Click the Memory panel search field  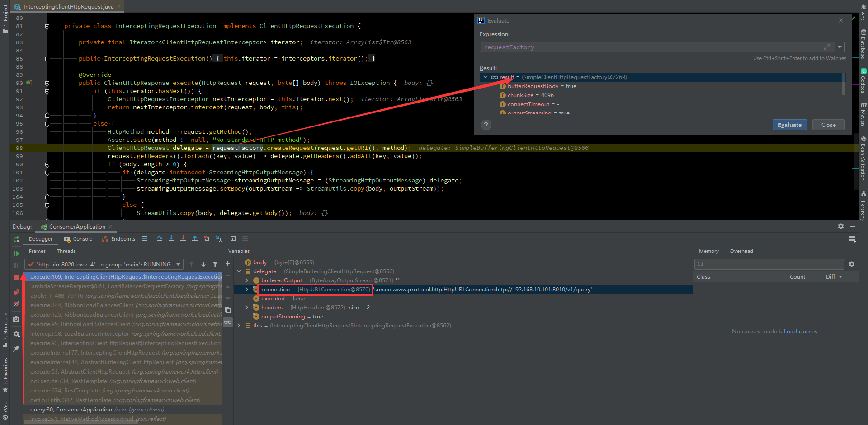(769, 264)
